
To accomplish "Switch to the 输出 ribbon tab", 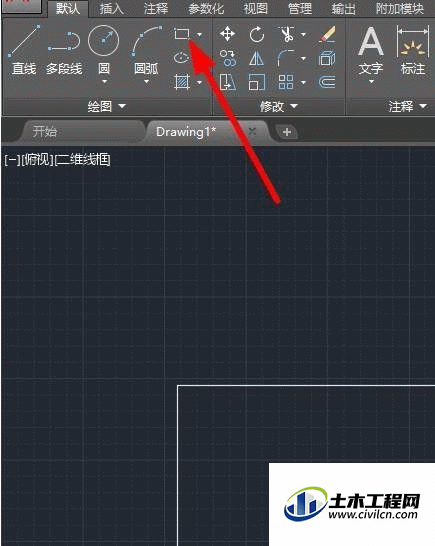I will (344, 9).
